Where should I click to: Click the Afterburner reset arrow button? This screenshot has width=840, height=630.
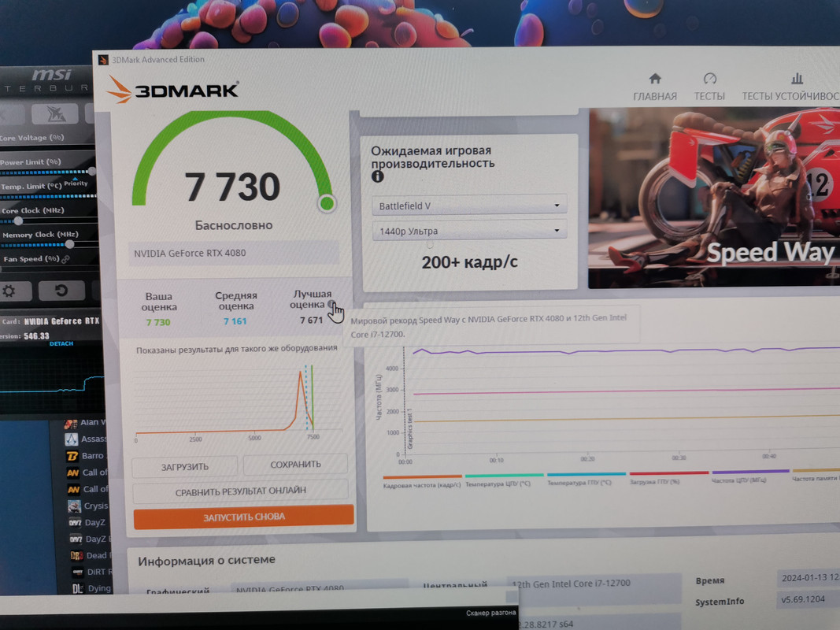[x=61, y=291]
